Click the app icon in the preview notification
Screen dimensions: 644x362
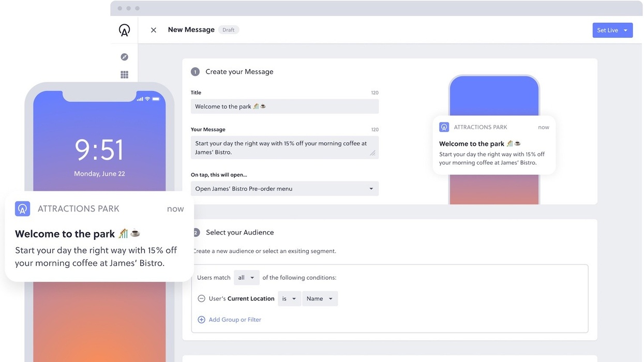444,127
